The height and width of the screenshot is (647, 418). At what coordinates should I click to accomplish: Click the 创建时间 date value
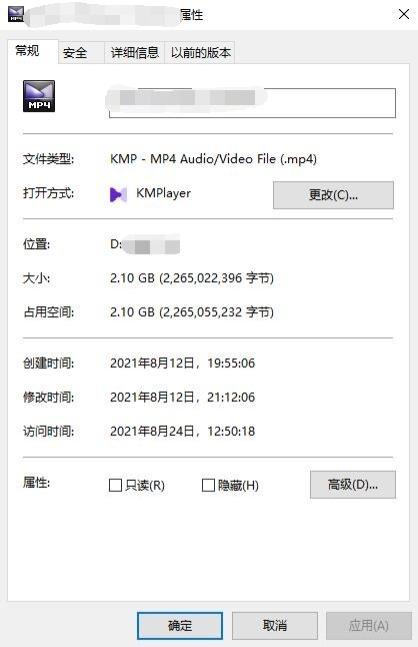tap(182, 363)
